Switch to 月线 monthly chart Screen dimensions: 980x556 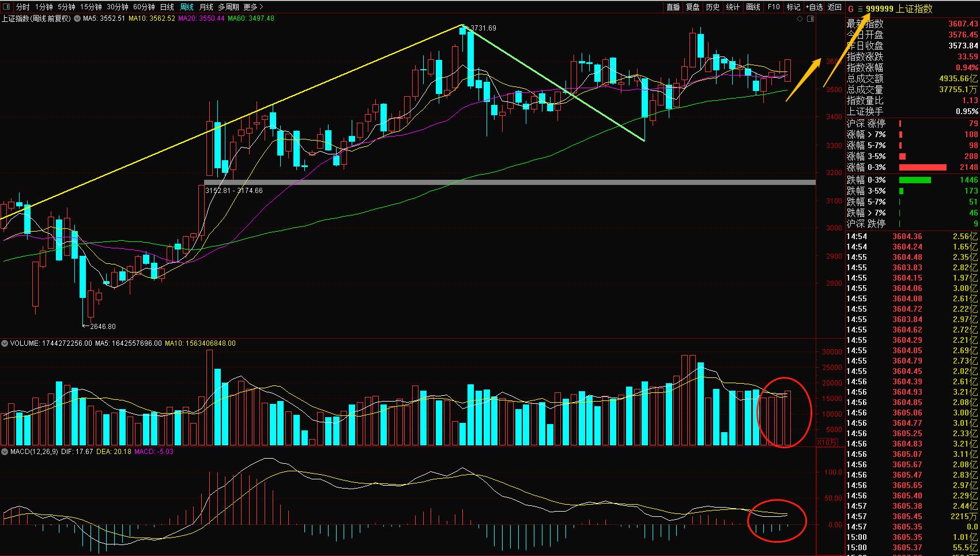(206, 7)
